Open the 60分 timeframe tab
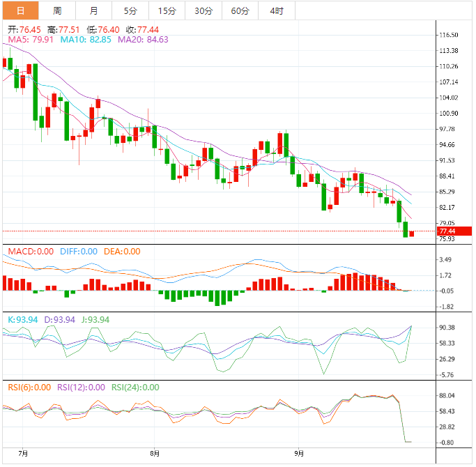The width and height of the screenshot is (476, 467). pos(240,11)
